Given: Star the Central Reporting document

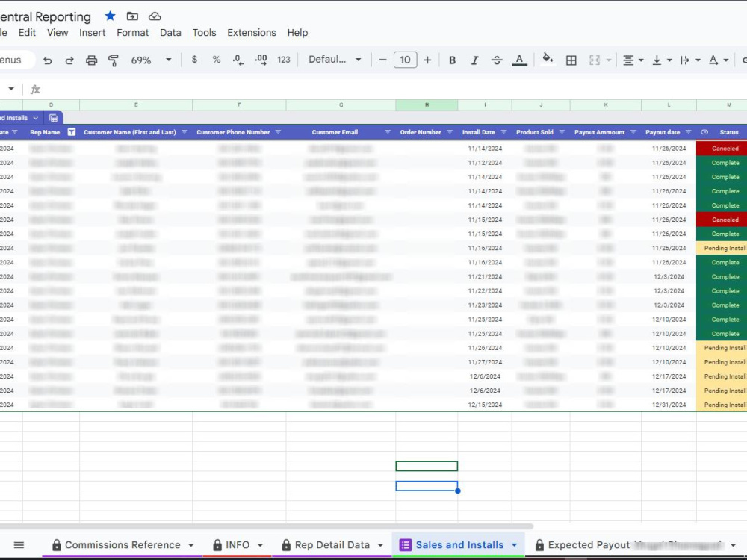Looking at the screenshot, I should click(110, 16).
